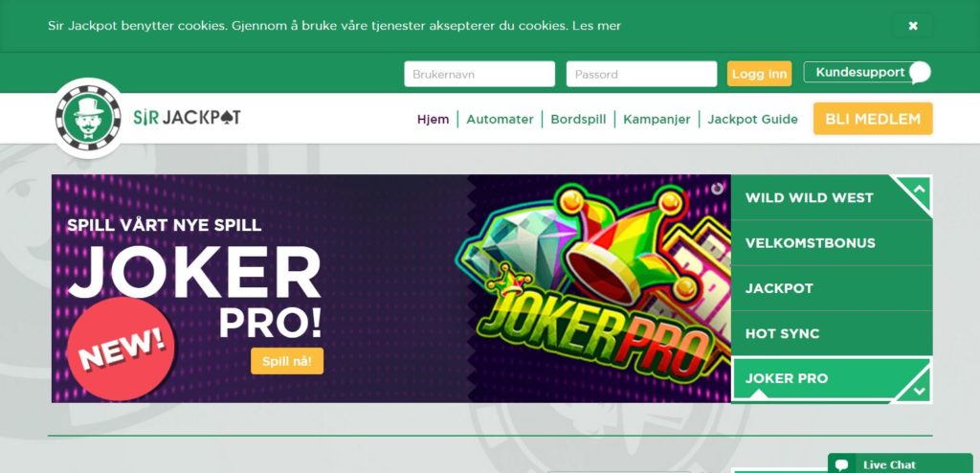This screenshot has width=980, height=473.
Task: Move up the promo list with chevron
Action: pos(918,189)
